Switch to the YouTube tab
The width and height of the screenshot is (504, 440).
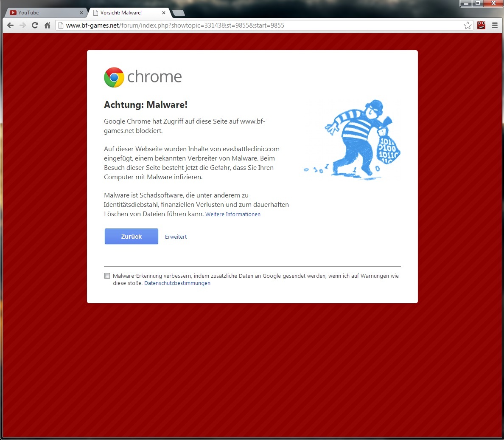point(45,13)
